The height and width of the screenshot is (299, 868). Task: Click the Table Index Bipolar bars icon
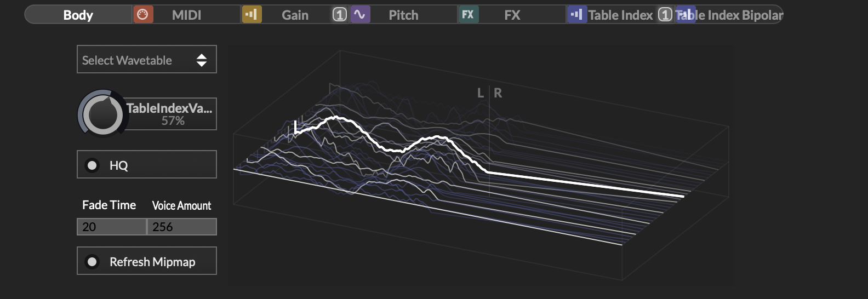point(685,15)
